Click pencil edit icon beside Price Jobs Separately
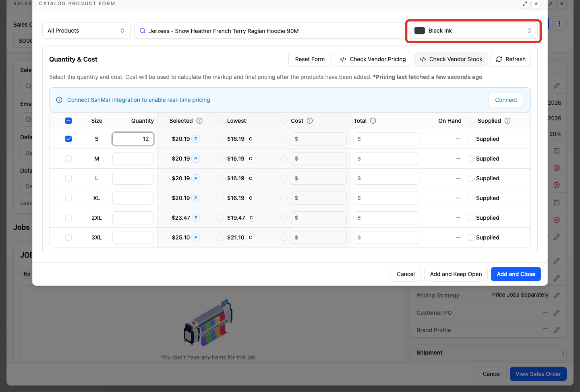 point(557,295)
